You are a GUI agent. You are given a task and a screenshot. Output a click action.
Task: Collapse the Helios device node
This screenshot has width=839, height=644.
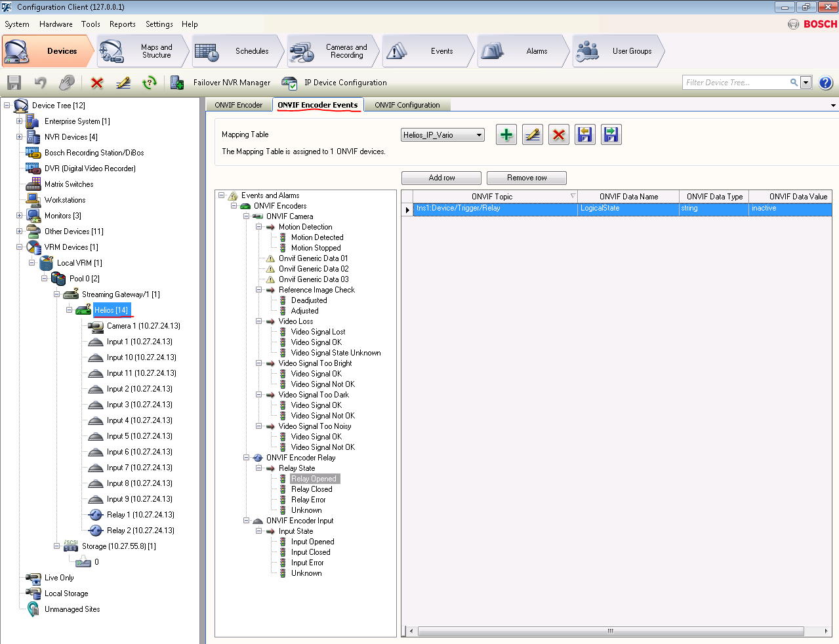tap(70, 310)
